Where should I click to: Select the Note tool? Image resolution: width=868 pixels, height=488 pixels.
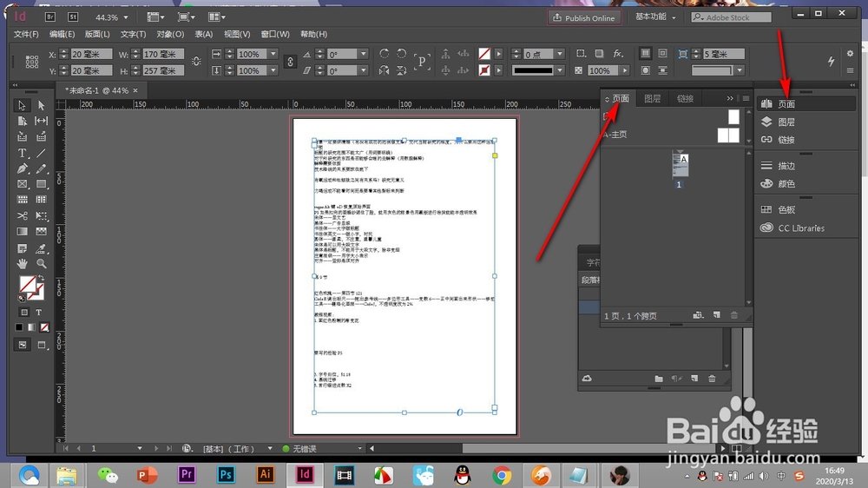(x=23, y=248)
